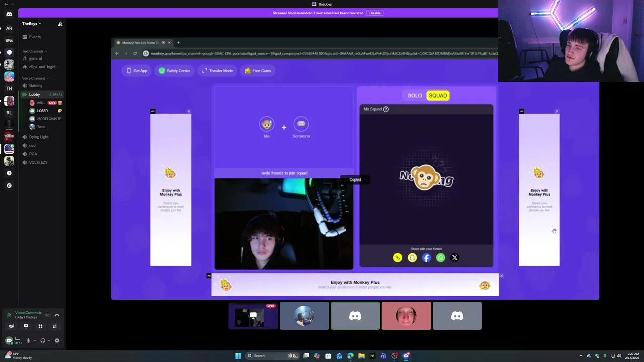Open the soundboard icon
Screen dimensions: 644x362
pyautogui.click(x=55, y=326)
